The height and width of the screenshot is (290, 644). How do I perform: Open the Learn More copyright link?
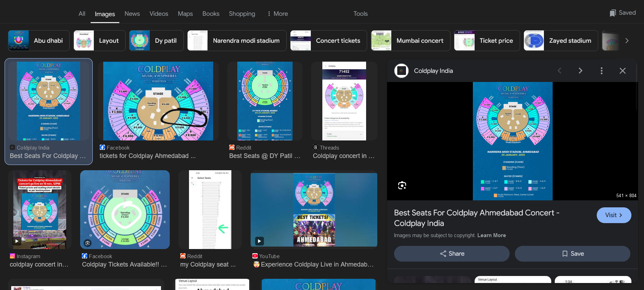[491, 235]
